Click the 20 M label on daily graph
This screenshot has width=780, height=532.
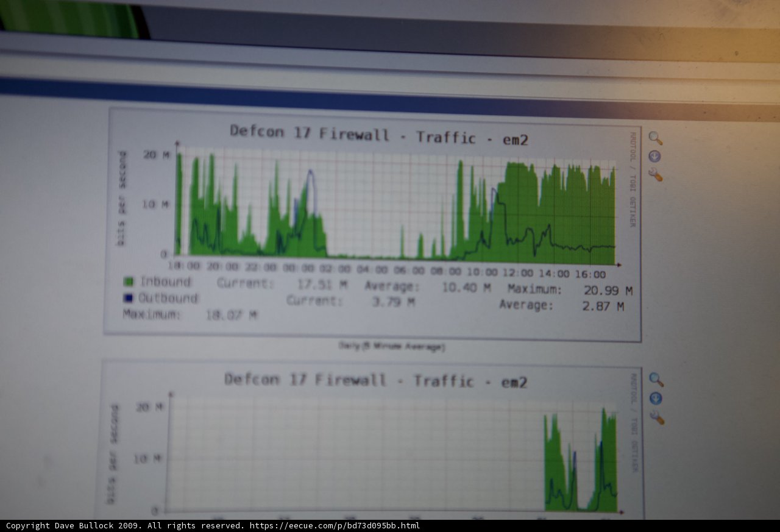point(157,155)
